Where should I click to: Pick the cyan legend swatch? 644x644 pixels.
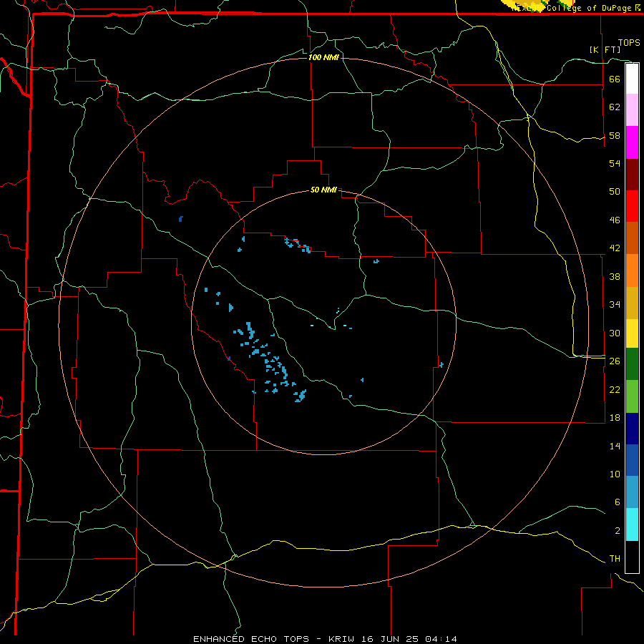pos(632,525)
